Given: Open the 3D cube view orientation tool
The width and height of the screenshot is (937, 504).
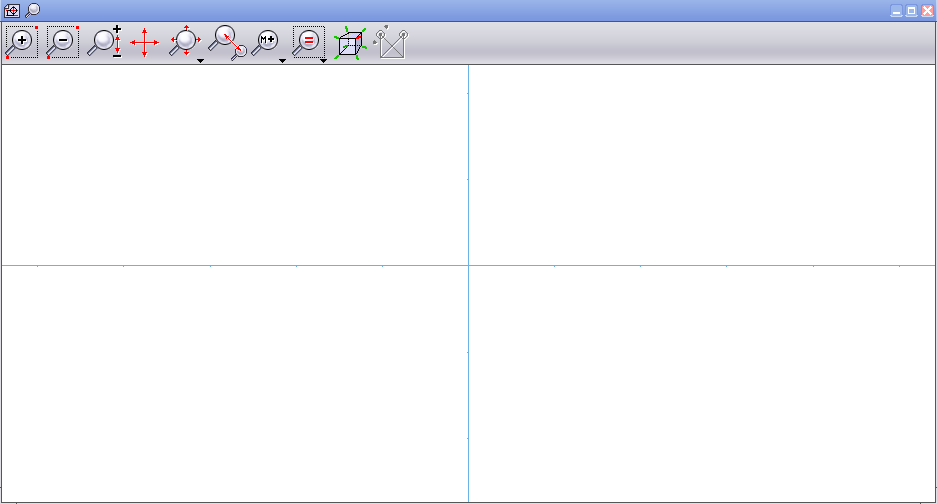Looking at the screenshot, I should point(349,43).
